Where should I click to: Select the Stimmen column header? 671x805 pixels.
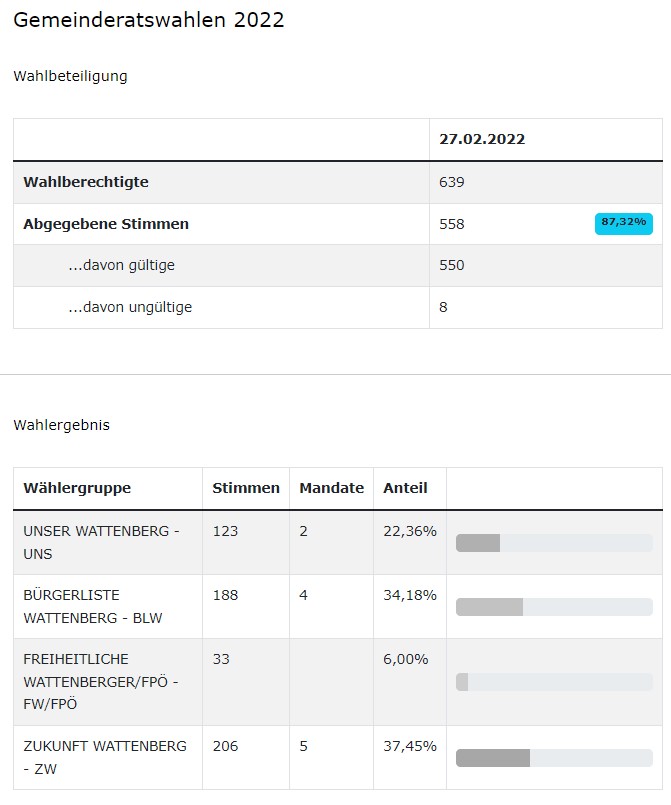246,488
